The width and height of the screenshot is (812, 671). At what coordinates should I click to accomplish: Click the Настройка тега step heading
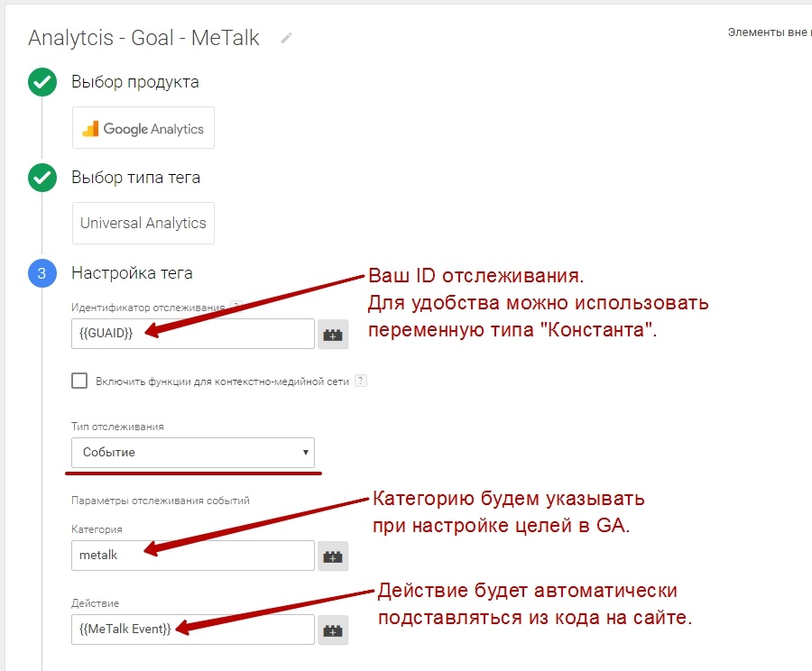pos(132,273)
